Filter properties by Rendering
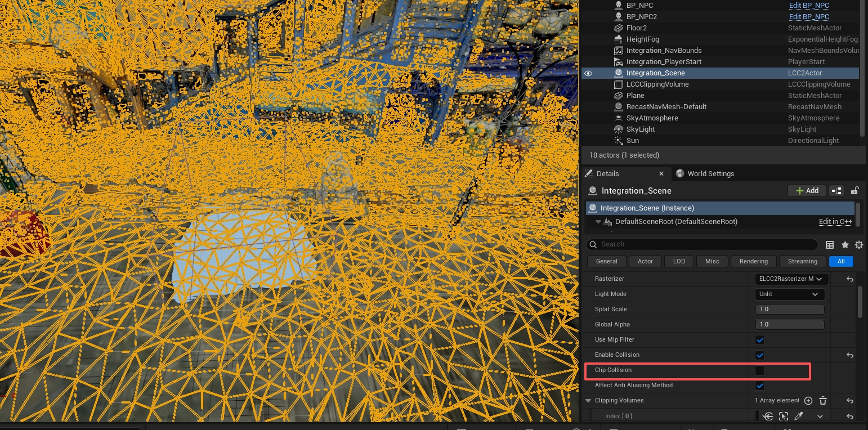 [754, 261]
